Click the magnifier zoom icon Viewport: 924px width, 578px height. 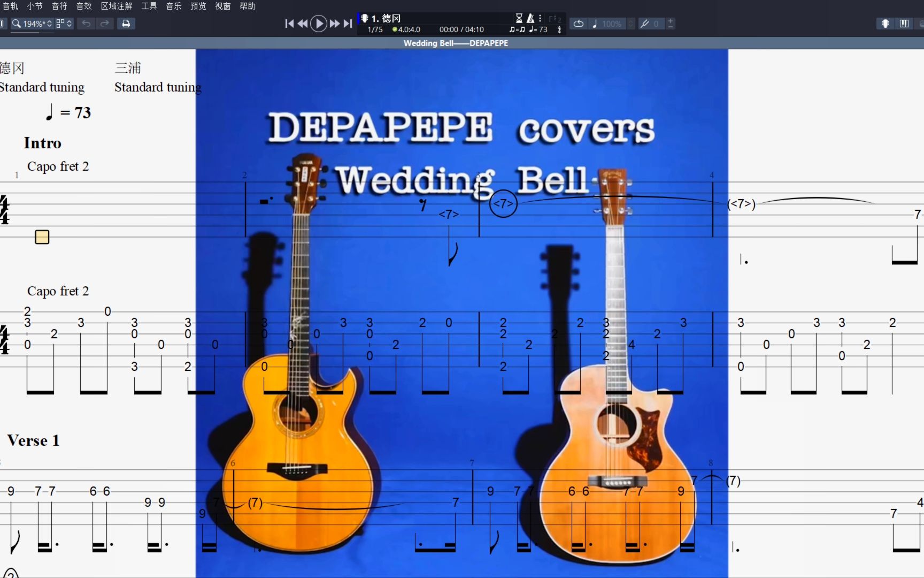17,24
